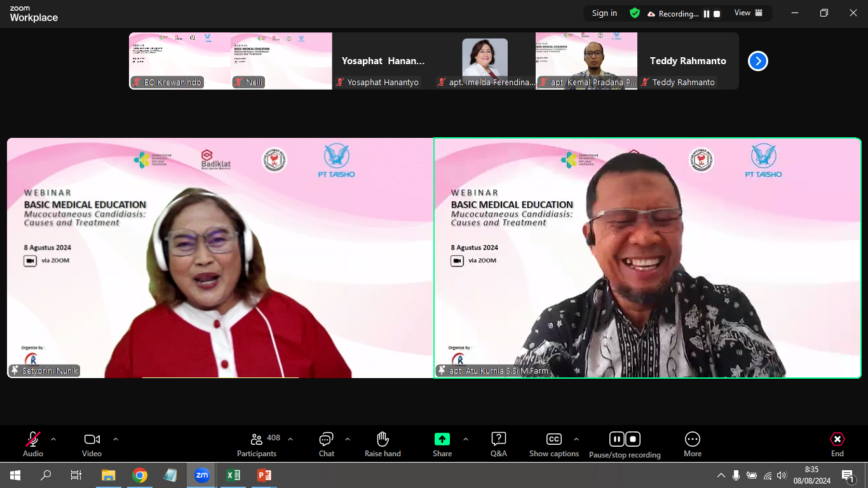Pause recording from the bottom toolbar
868x488 pixels.
point(616,439)
